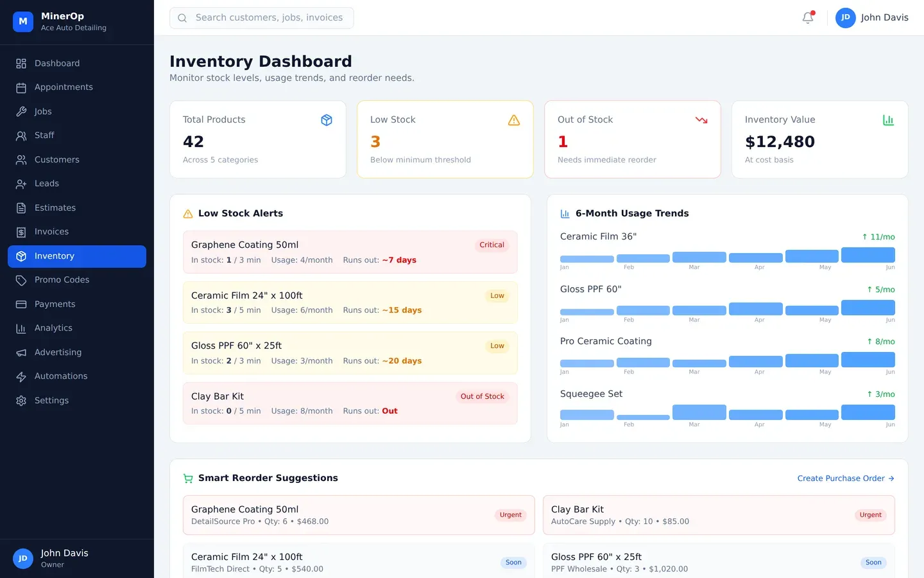The height and width of the screenshot is (578, 924).
Task: Click the Out of Stock trending-down icon
Action: [x=701, y=120]
